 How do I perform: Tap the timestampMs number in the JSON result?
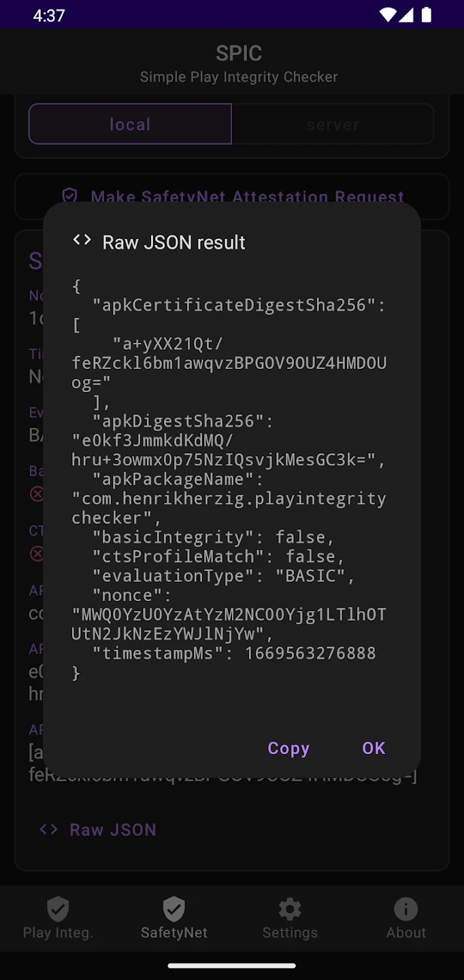310,653
